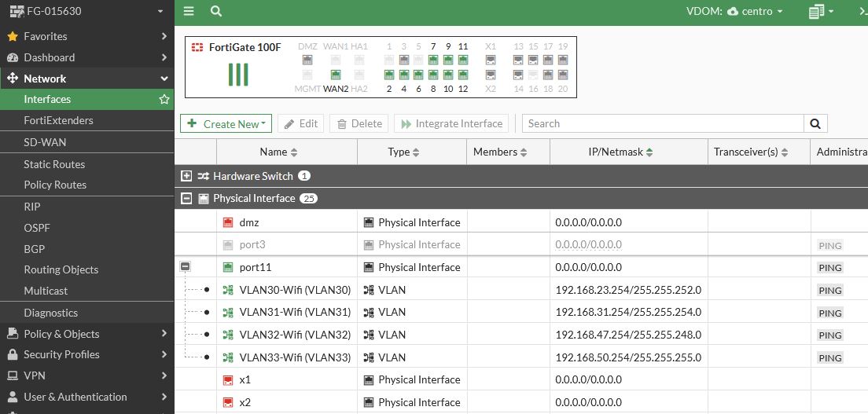
Task: Select VLAN33-Wifi (VLAN33) row
Action: click(x=521, y=357)
